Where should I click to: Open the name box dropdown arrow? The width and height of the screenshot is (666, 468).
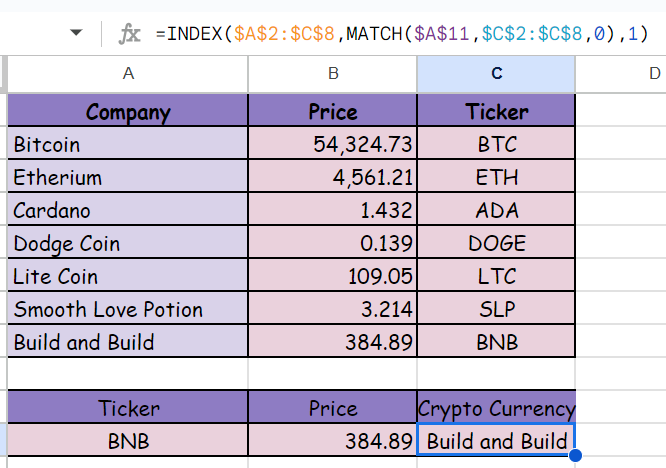pos(76,34)
